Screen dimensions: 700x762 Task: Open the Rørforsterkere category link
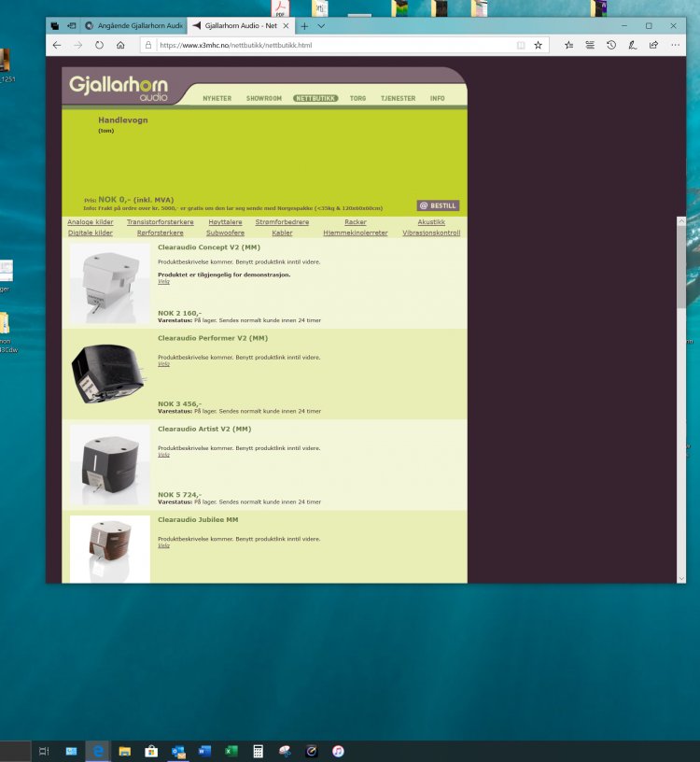tap(161, 233)
